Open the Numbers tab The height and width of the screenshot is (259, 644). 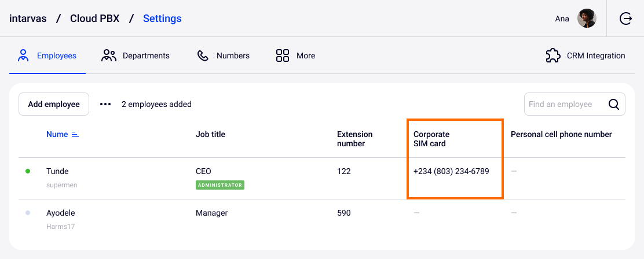(233, 55)
